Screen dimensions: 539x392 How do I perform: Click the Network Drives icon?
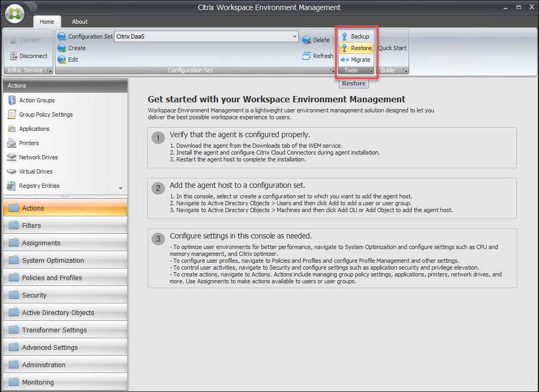click(12, 157)
